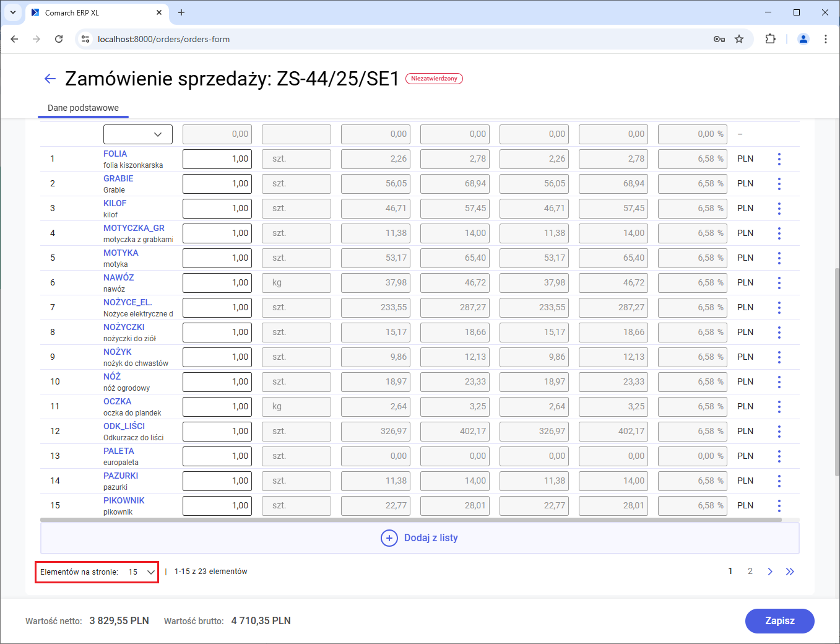Open three-dot menu for PIKOWNIK row
840x644 pixels.
[x=779, y=506]
